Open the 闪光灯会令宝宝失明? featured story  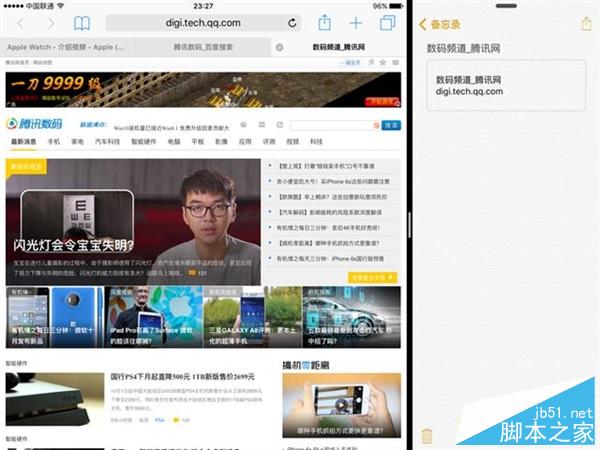point(133,222)
